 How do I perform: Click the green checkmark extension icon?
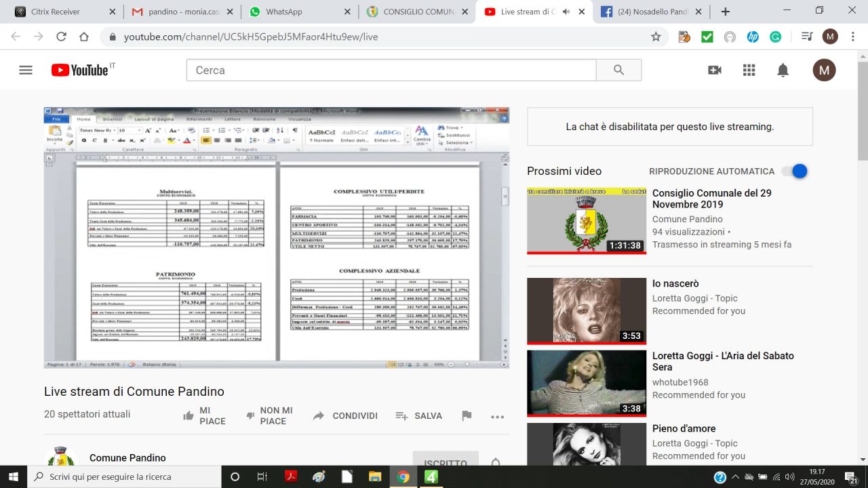(707, 37)
